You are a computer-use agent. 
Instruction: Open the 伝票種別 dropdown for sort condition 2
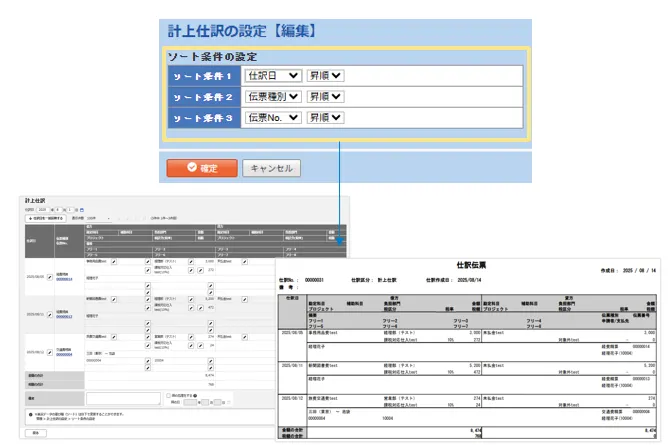tap(273, 96)
